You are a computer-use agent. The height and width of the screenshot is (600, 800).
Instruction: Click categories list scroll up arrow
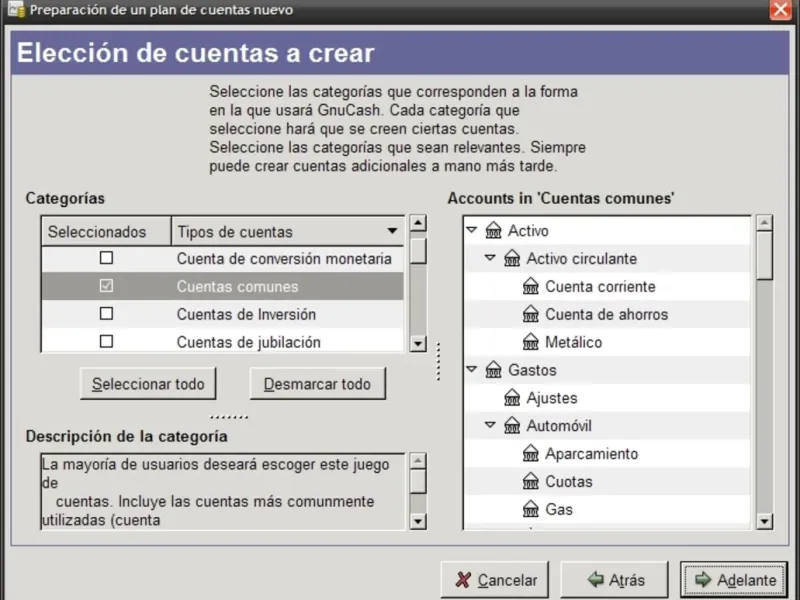(x=418, y=223)
